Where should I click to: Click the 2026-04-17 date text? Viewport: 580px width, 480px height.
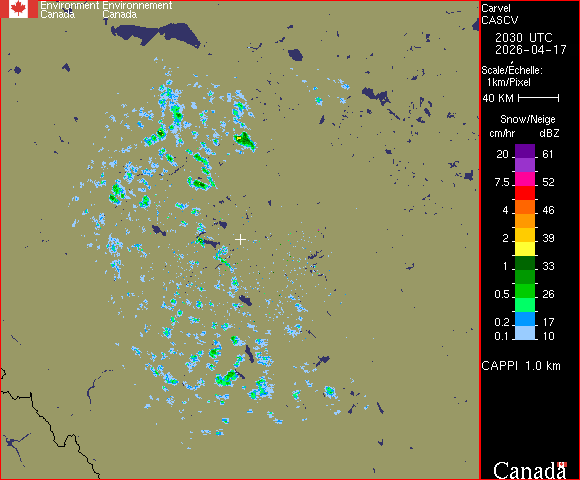pyautogui.click(x=531, y=50)
